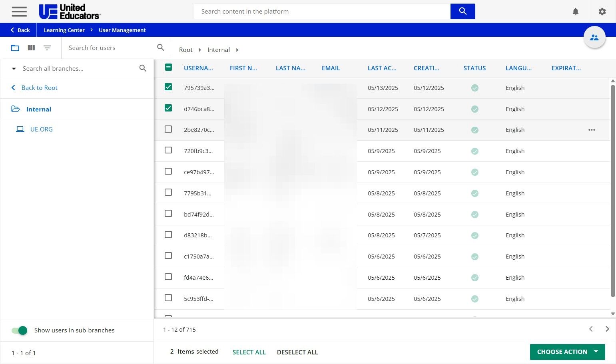Disable Show users in sub-branches toggle

coord(20,330)
